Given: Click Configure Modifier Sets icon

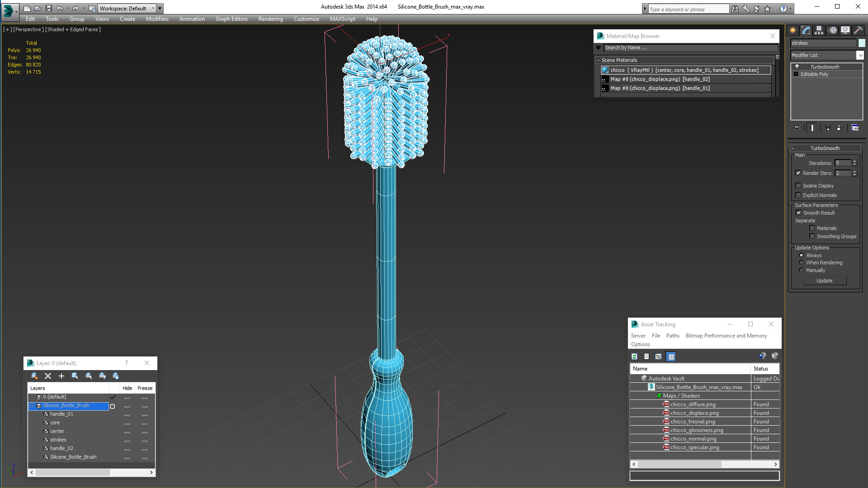Looking at the screenshot, I should pos(855,128).
